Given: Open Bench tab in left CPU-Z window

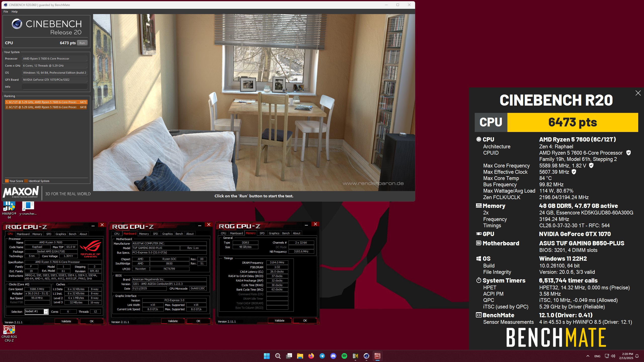Looking at the screenshot, I should pos(73,234).
